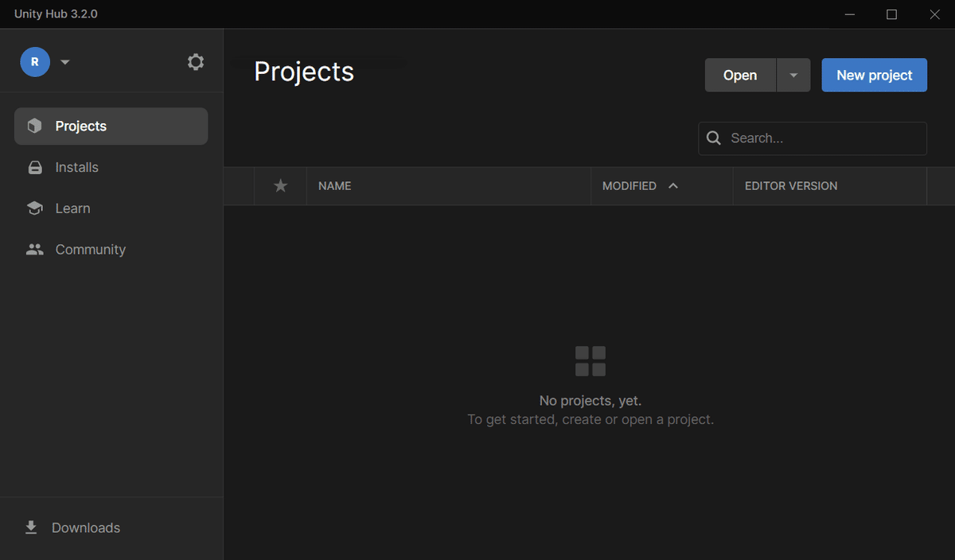Open the Preferences gear icon
This screenshot has height=560, width=955.
[196, 62]
